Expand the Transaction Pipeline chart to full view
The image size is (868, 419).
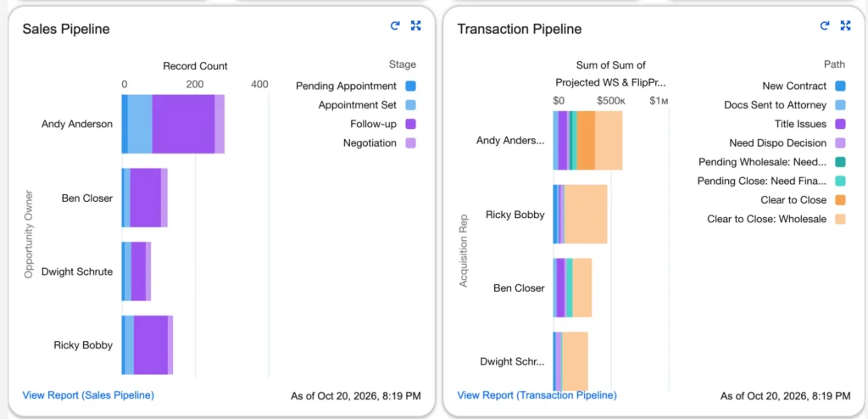845,25
